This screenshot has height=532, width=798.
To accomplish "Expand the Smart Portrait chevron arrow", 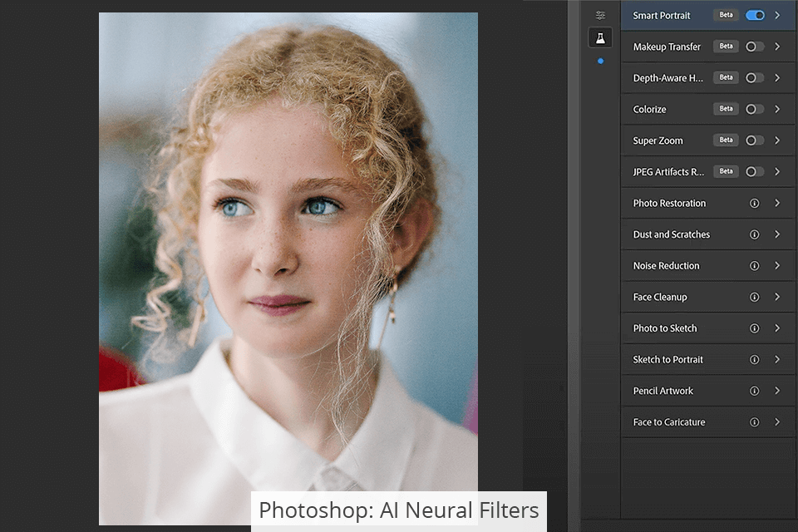I will pyautogui.click(x=777, y=15).
